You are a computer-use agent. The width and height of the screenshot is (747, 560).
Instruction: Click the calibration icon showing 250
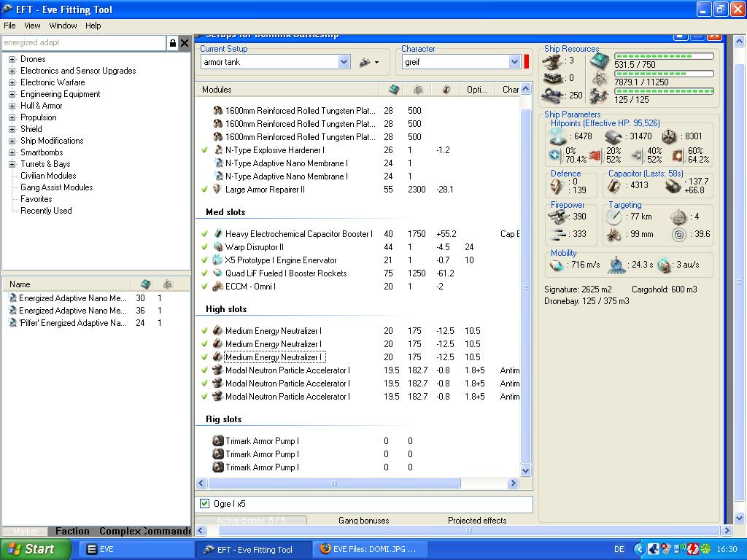coord(553,95)
